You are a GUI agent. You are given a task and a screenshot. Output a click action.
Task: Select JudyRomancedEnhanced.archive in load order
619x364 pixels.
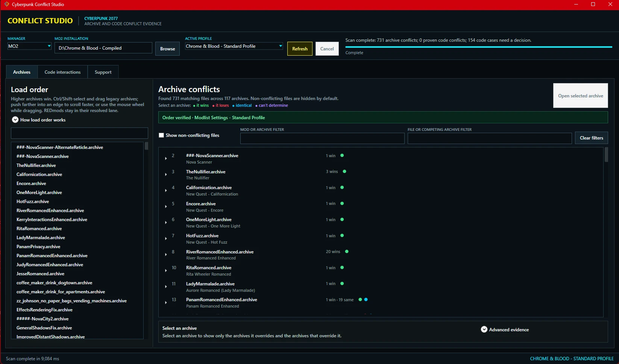click(77, 265)
